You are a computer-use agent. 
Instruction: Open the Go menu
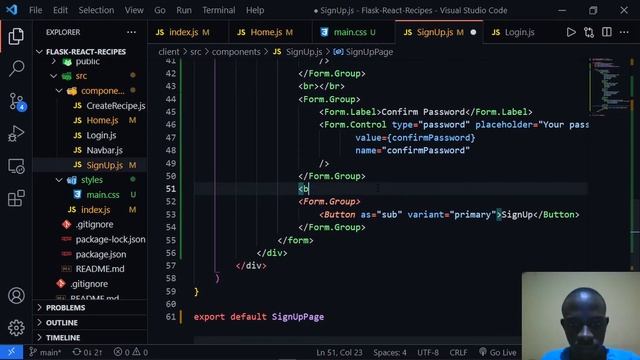coord(160,10)
